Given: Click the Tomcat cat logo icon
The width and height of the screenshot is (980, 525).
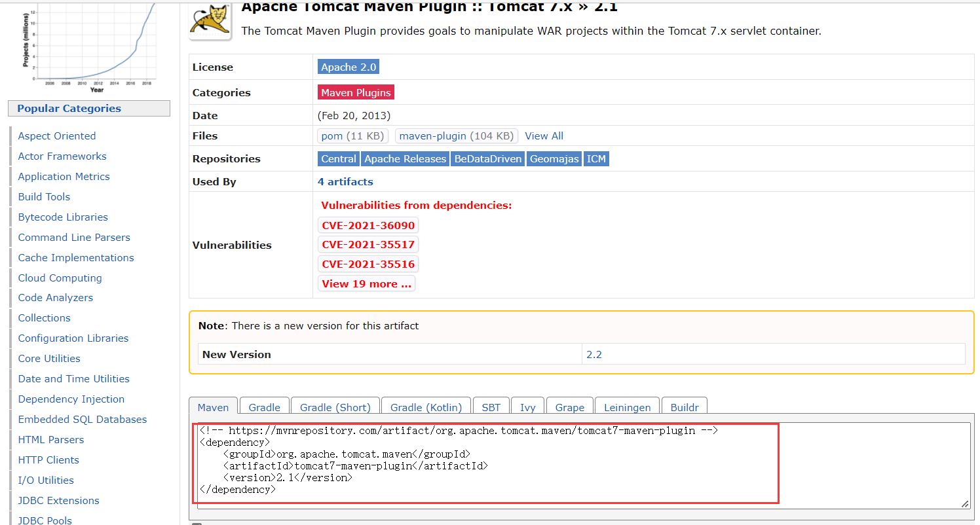Looking at the screenshot, I should point(210,21).
